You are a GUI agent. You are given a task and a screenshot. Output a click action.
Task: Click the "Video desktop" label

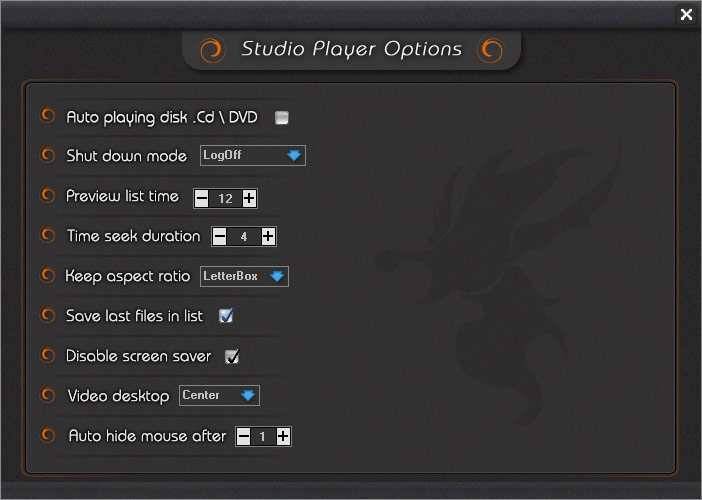click(119, 396)
